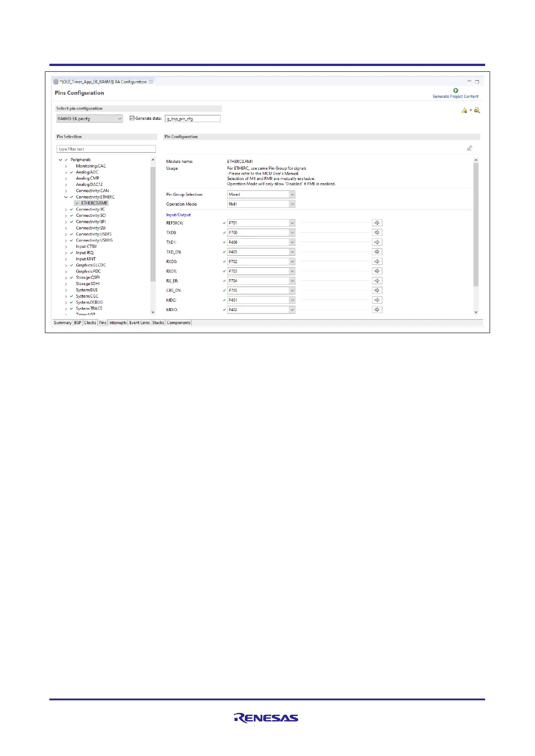Click the Generate Project Content link
Viewport: 535px width, 756px height.
(x=455, y=97)
